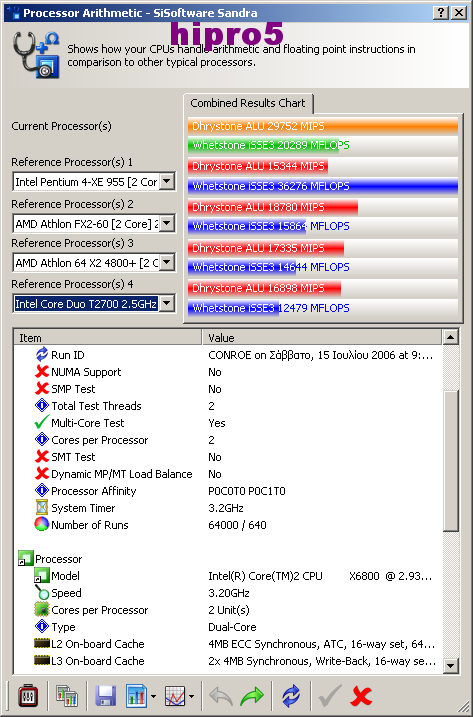
Task: Click the grey back arrow icon
Action: [x=221, y=696]
